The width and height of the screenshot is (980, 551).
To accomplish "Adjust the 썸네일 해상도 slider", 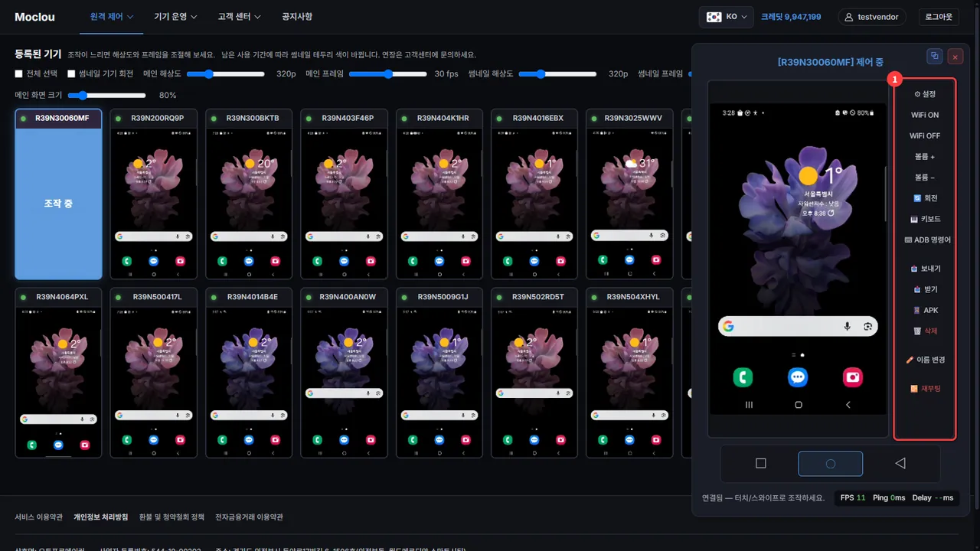I will coord(557,74).
